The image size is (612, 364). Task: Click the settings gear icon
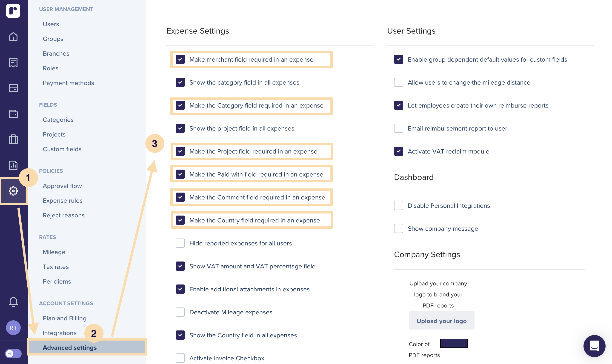13,191
